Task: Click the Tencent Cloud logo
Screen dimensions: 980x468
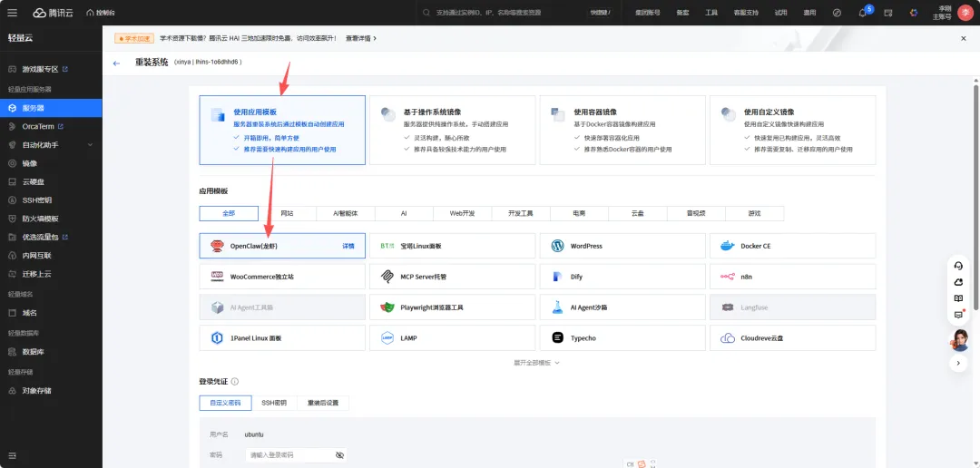Action: (x=54, y=13)
